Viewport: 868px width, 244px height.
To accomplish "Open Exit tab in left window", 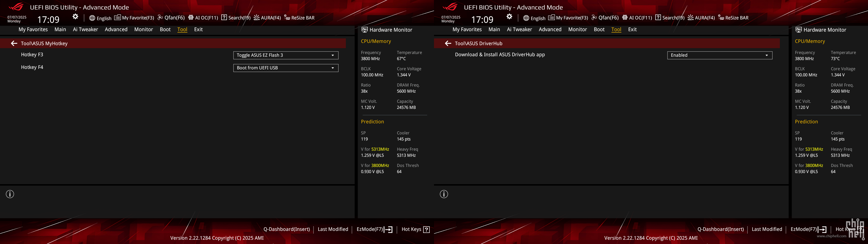I will [x=198, y=29].
